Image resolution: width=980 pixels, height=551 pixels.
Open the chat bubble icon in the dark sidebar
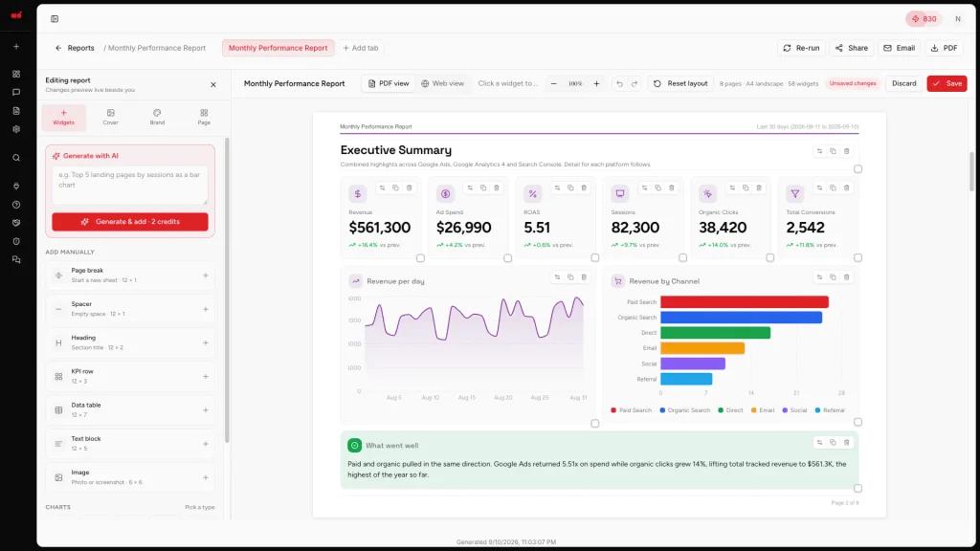pyautogui.click(x=16, y=92)
